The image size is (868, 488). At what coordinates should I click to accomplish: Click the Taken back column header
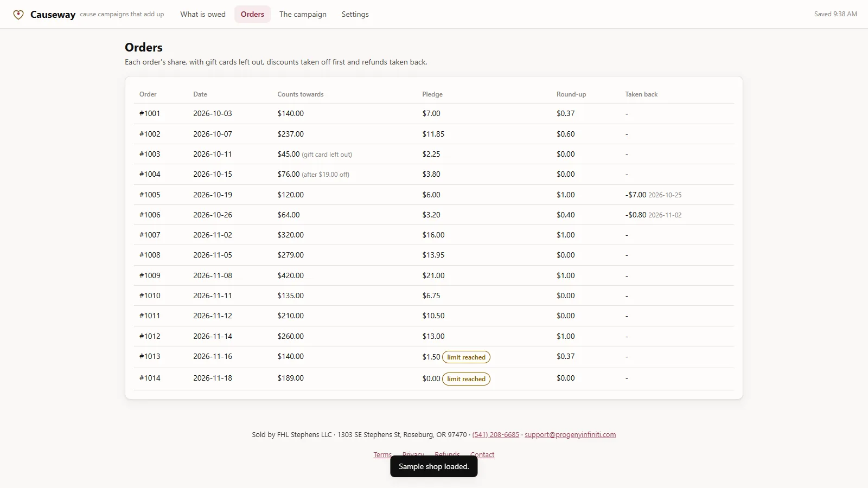tap(641, 94)
